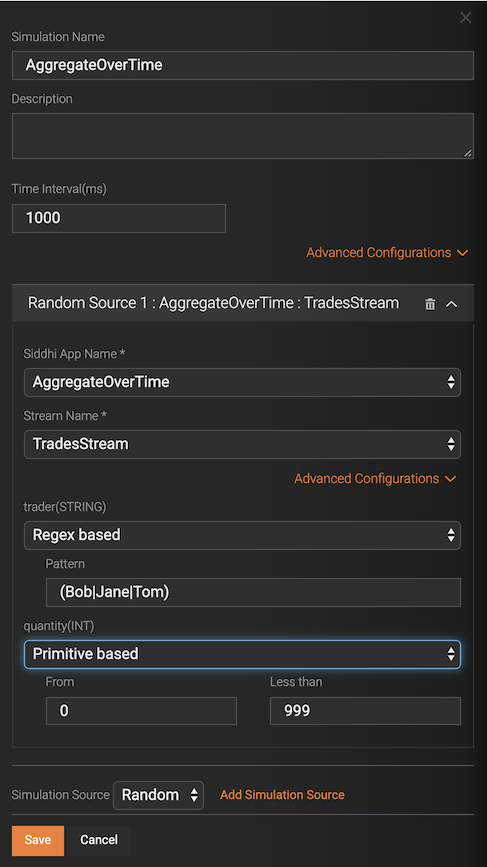Select the Time Interval(ms) field
This screenshot has height=867, width=487.
(x=119, y=218)
